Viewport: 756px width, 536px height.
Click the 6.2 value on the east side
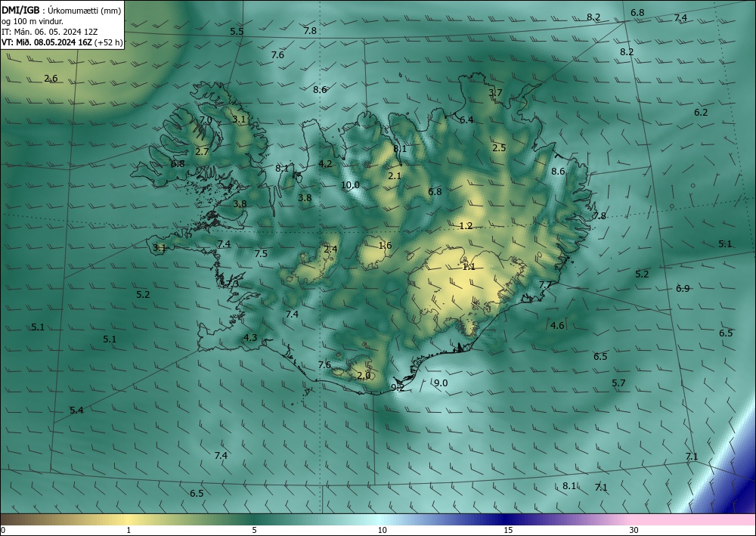tap(701, 113)
